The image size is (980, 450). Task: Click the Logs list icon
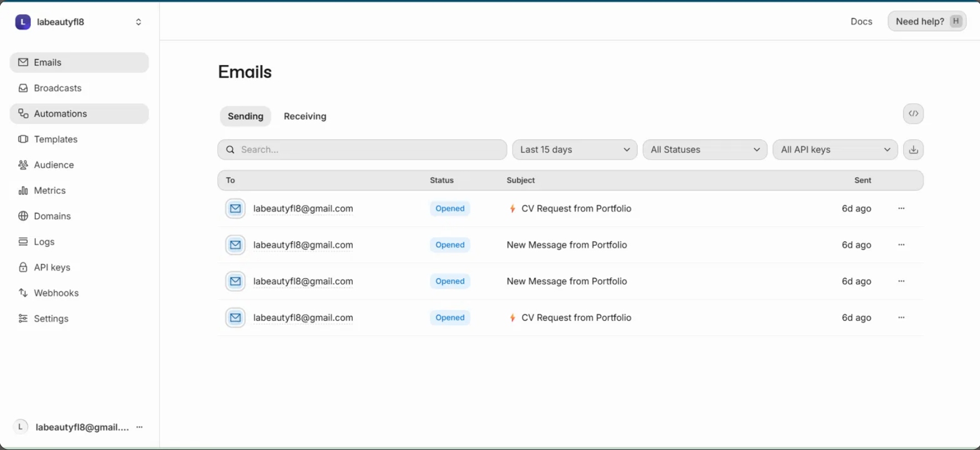23,242
